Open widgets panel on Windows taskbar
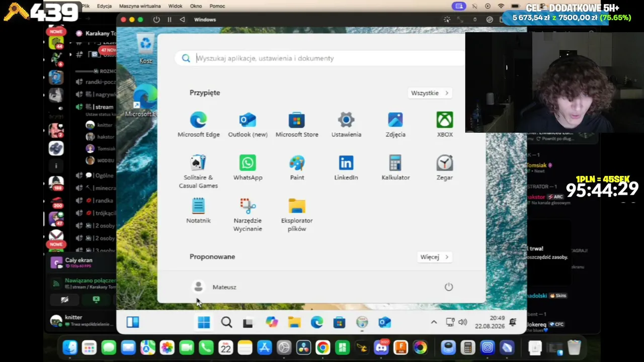 (133, 322)
